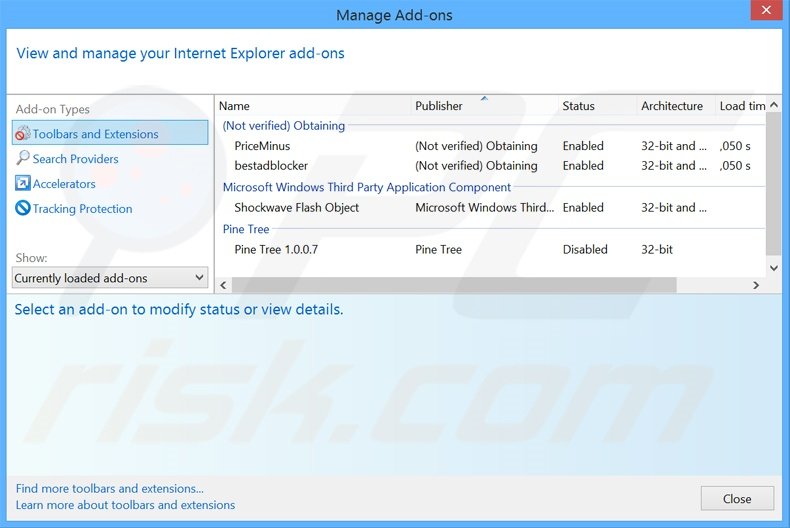
Task: Open Find more toolbars and extensions link
Action: coord(109,488)
